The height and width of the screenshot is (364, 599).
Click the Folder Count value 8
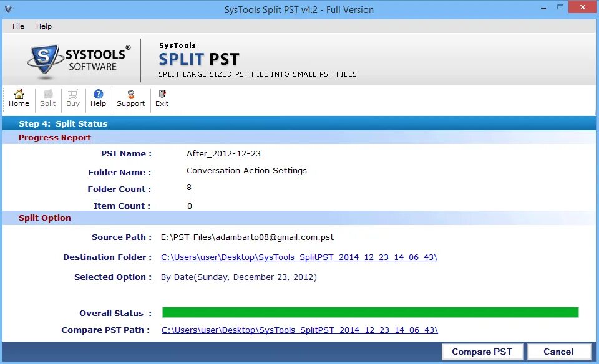coord(188,188)
